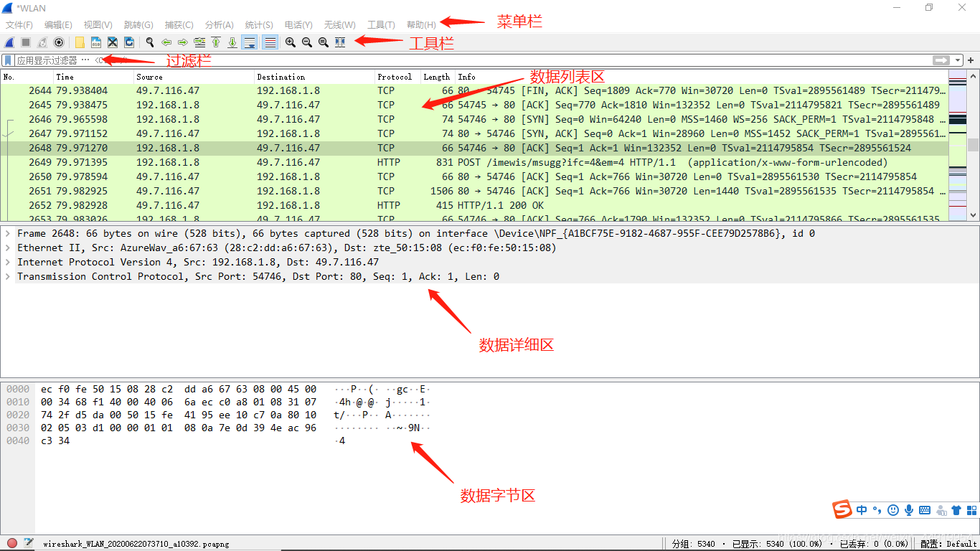Zoom out the packet text

point(307,42)
